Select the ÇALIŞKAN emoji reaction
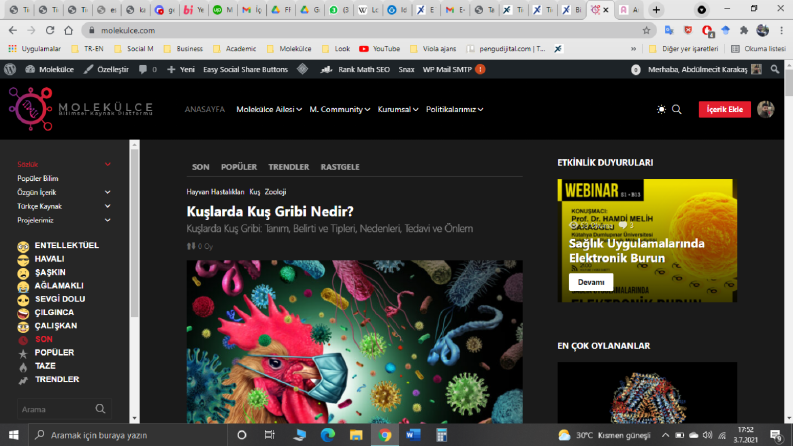The height and width of the screenshot is (446, 793). click(23, 327)
